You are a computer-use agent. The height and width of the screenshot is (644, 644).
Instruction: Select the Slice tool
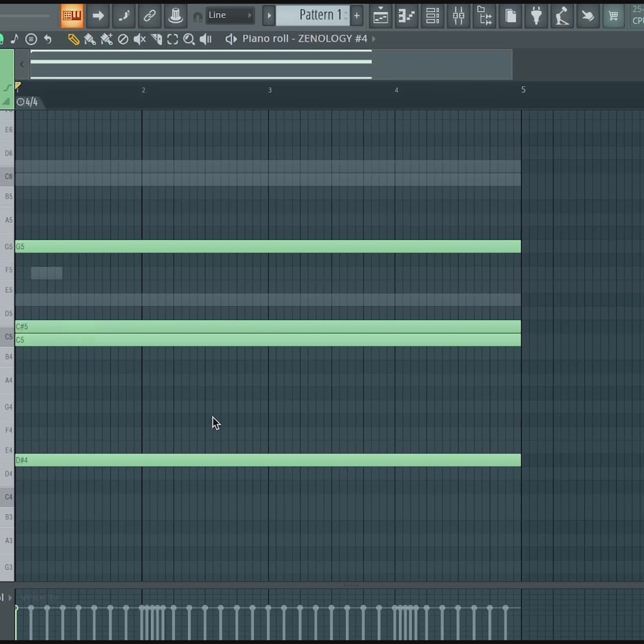[x=156, y=39]
